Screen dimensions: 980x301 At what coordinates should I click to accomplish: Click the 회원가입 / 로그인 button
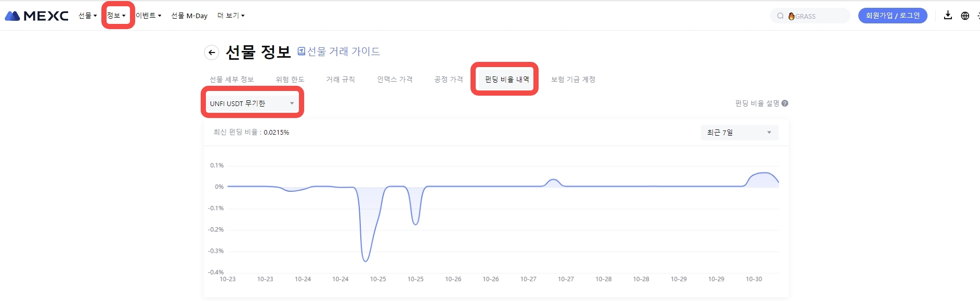pyautogui.click(x=892, y=16)
